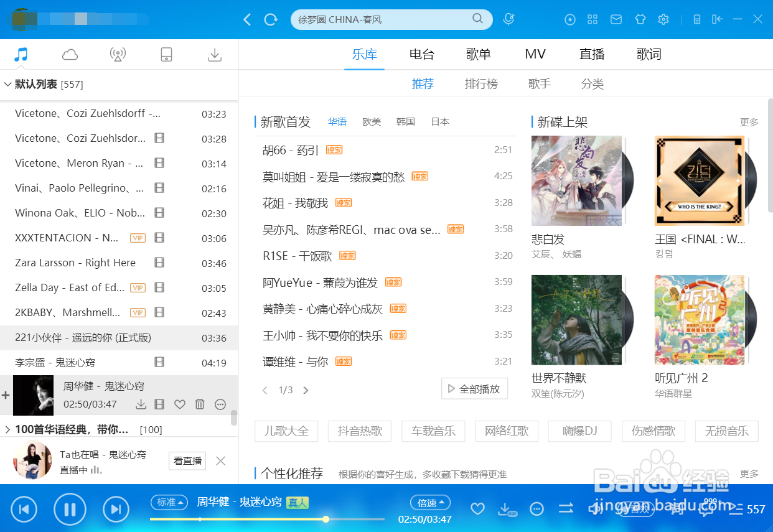773x532 pixels.
Task: Click the refresh page icon
Action: pos(271,20)
